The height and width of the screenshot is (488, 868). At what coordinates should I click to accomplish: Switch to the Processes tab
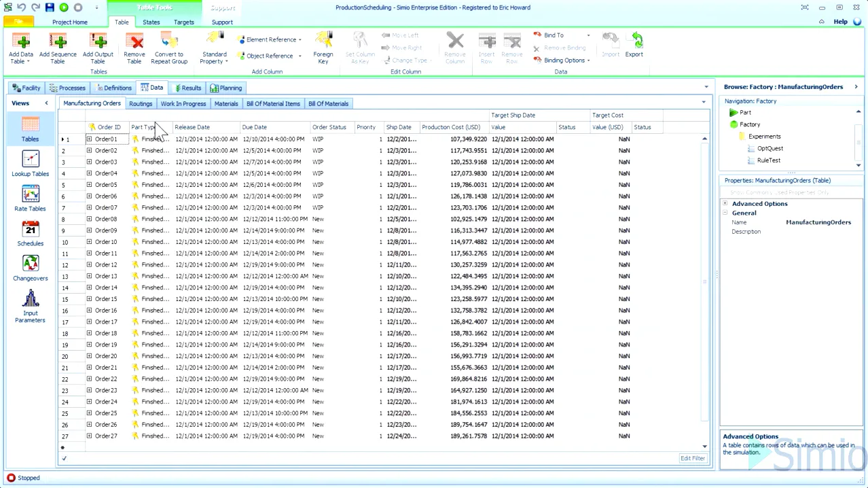click(x=67, y=88)
